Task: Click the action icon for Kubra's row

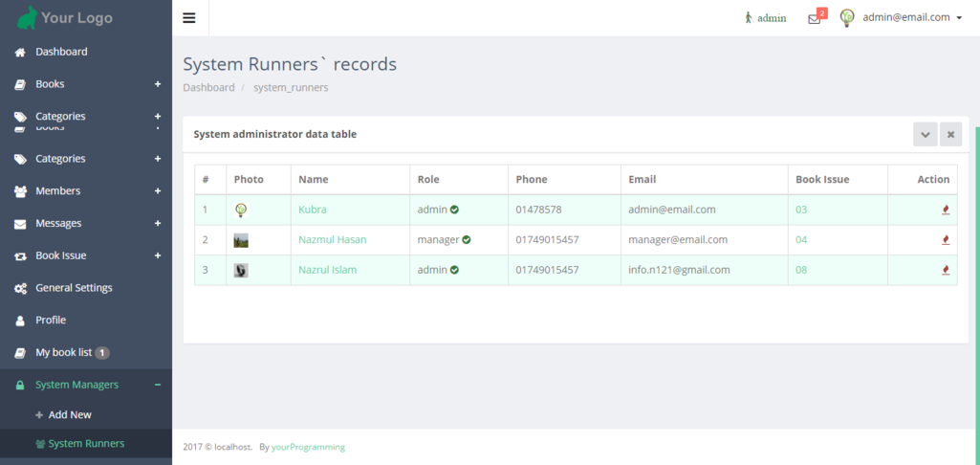Action: (946, 210)
